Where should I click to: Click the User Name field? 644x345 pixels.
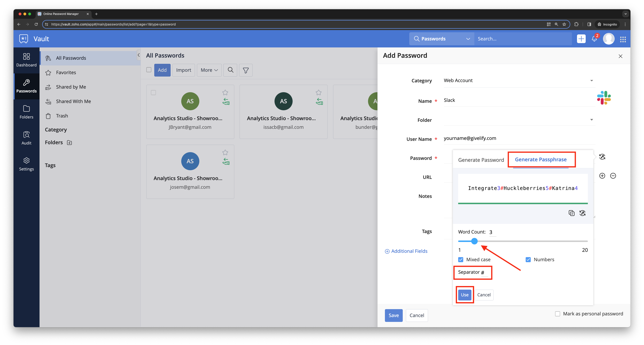coord(519,138)
